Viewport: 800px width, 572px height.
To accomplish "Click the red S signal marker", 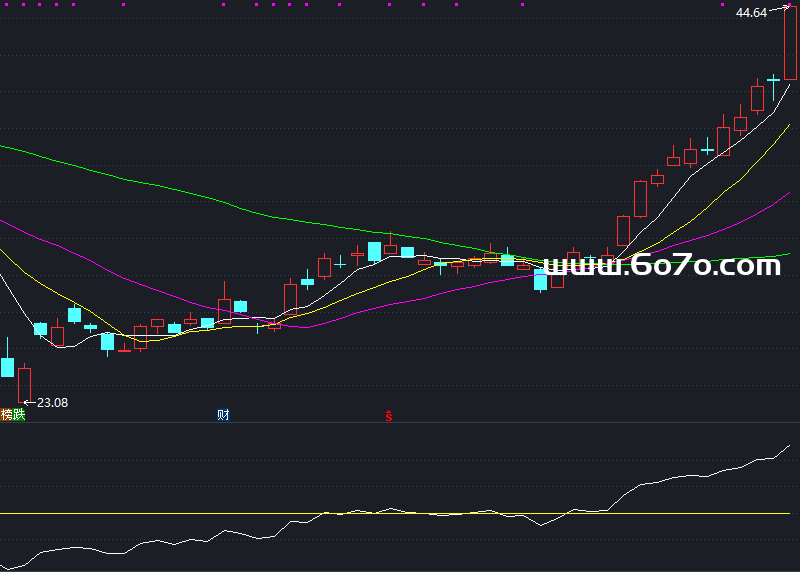I will point(389,416).
